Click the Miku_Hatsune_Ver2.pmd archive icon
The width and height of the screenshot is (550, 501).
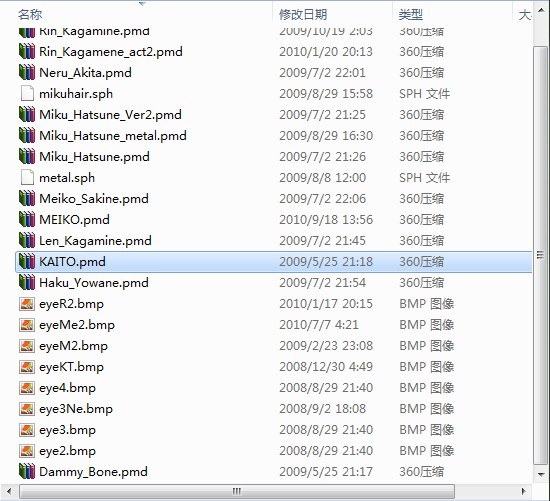(x=27, y=114)
